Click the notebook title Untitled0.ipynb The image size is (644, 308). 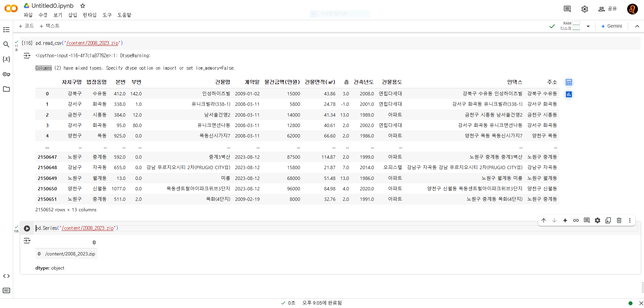click(x=53, y=6)
